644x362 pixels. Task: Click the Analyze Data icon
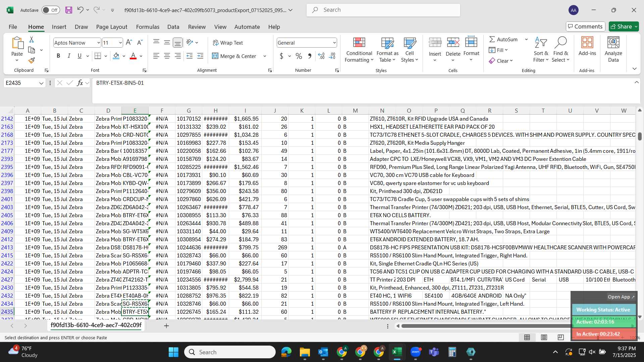coord(613,50)
